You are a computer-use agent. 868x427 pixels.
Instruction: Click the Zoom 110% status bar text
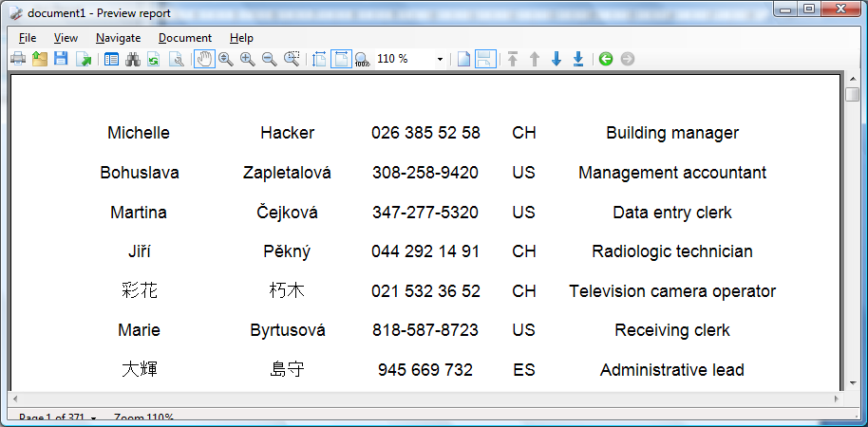tap(144, 418)
